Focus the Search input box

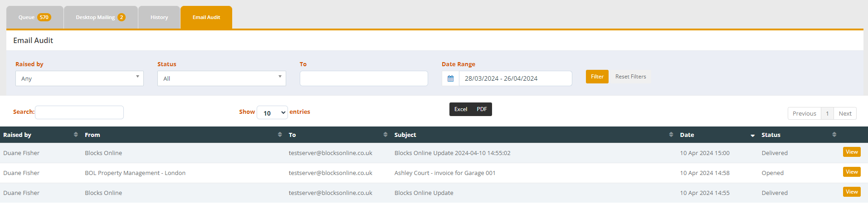pos(79,112)
